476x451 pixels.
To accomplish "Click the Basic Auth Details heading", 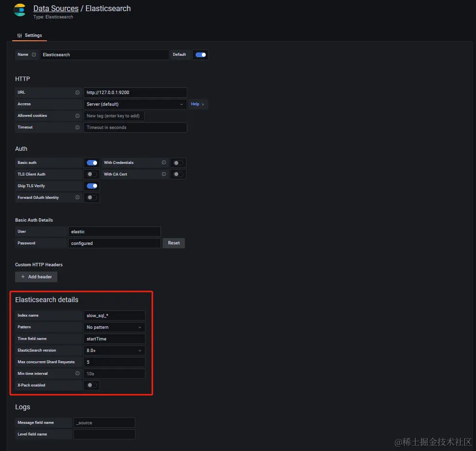I will (34, 220).
